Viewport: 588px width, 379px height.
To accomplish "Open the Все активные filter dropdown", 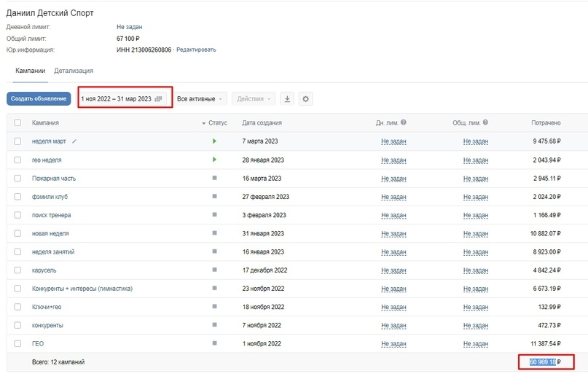I will point(200,99).
